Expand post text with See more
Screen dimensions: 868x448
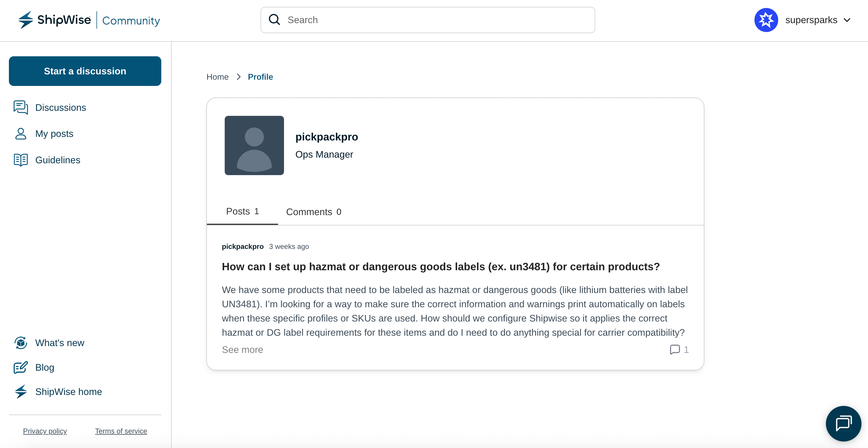(242, 350)
